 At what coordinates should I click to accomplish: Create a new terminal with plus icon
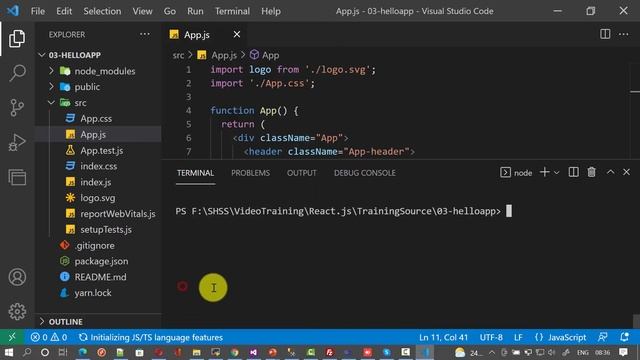(544, 173)
